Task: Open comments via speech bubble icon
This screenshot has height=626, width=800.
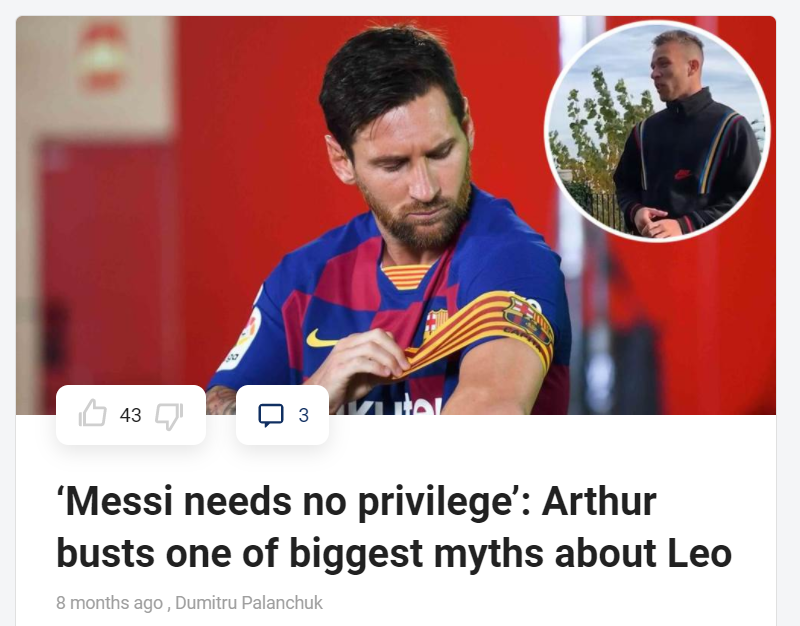Action: click(270, 415)
